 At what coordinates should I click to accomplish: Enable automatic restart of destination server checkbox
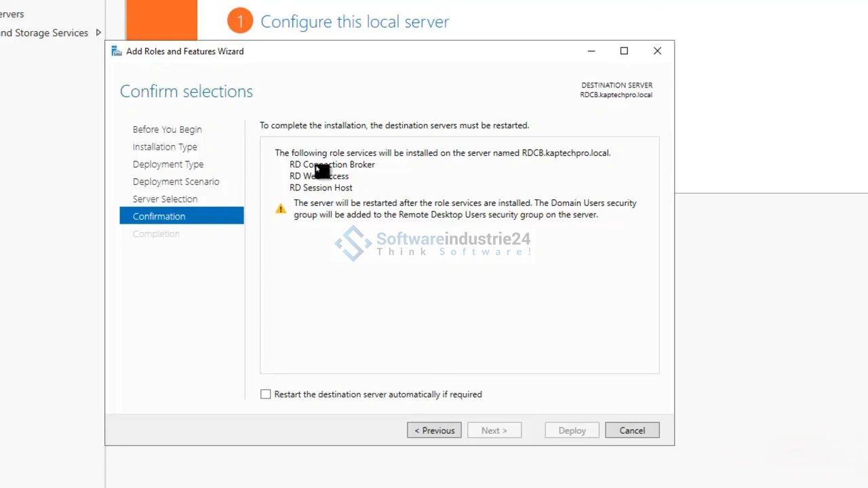266,394
